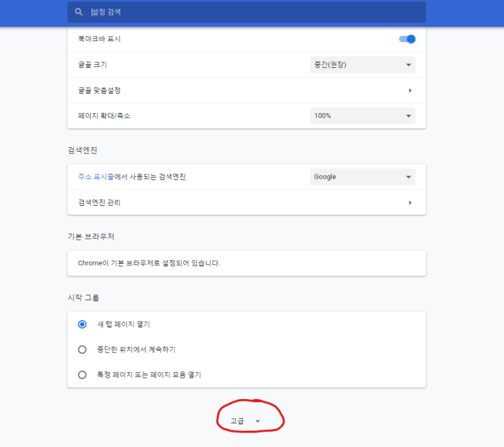The height and width of the screenshot is (447, 504).
Task: Click the 기본 브라우저 section heading
Action: 91,237
